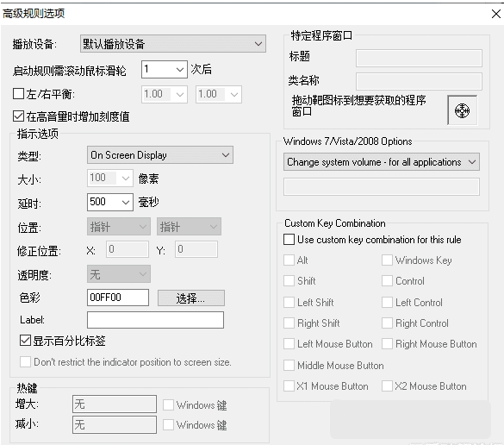Tick the Left Shift checkbox
Image resolution: width=504 pixels, height=445 pixels.
click(289, 302)
